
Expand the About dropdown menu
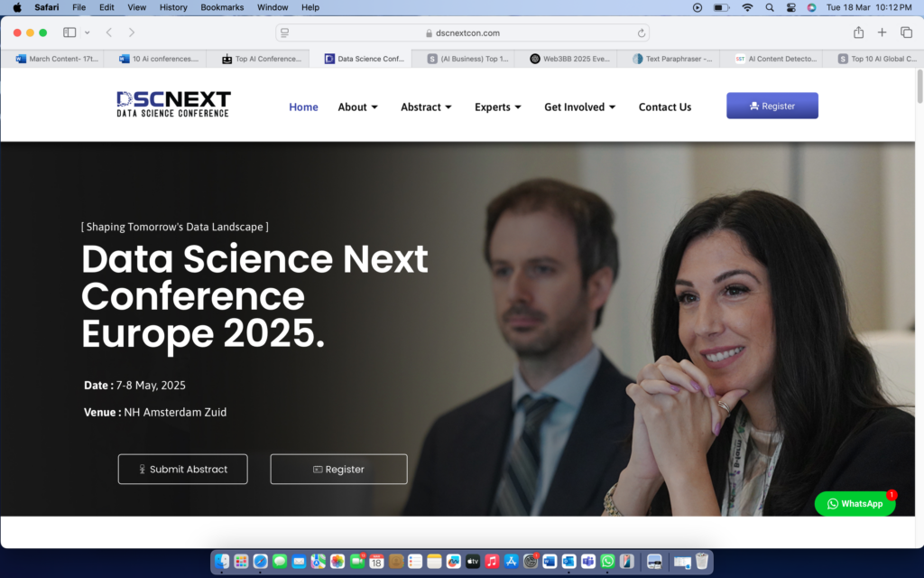point(357,107)
